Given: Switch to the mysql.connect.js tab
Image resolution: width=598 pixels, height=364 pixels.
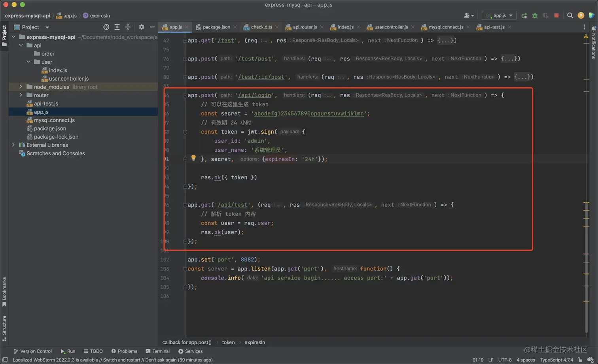Looking at the screenshot, I should [446, 27].
